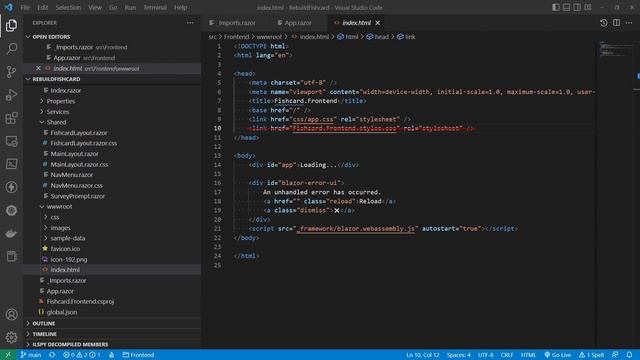Open favicon.ico in the explorer

coord(65,249)
